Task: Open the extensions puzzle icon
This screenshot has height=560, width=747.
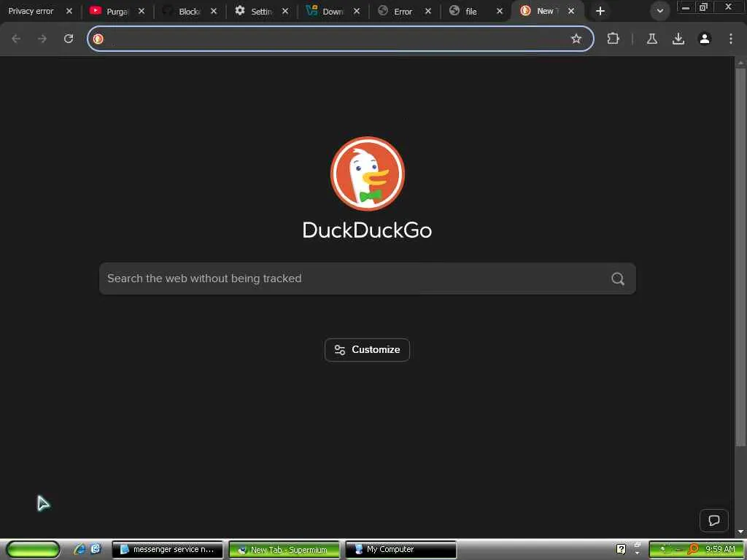Action: 613,39
